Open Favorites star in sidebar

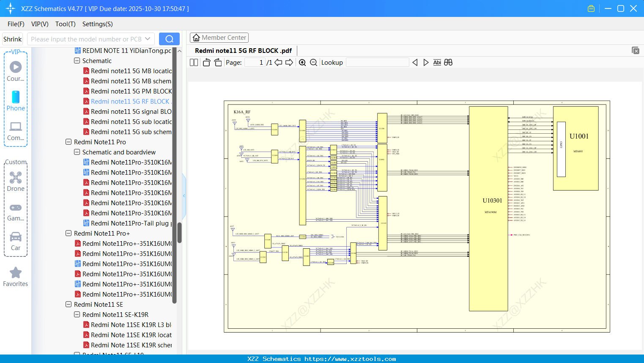16,277
